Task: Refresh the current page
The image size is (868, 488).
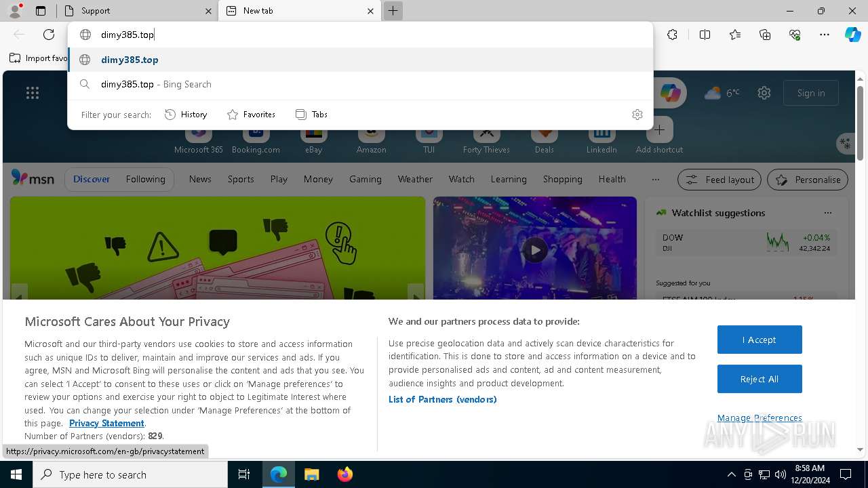Action: (49, 35)
